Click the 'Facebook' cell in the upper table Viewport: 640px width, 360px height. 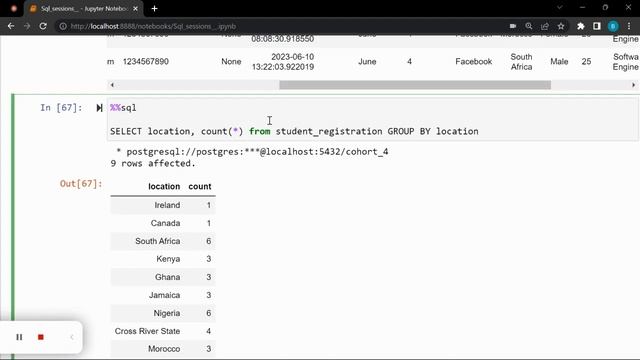point(473,62)
